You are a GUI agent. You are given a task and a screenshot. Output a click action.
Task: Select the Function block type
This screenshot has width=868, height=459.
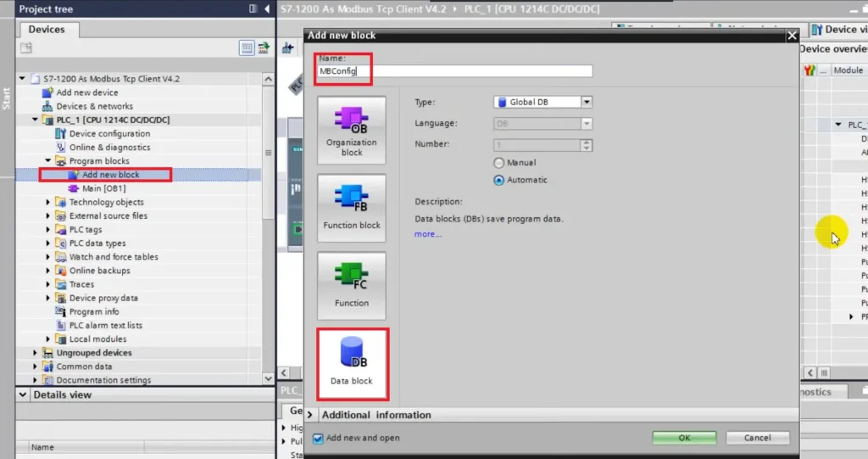[x=352, y=208]
